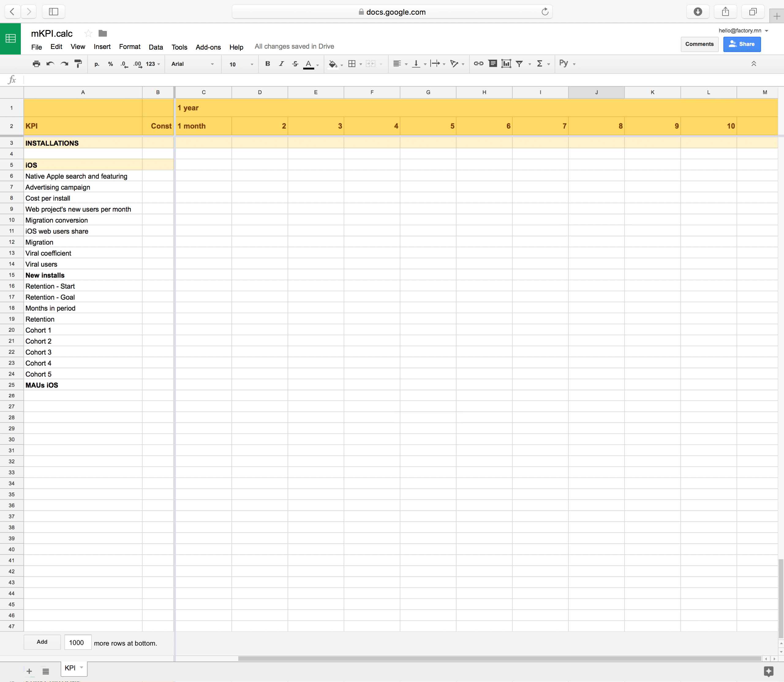This screenshot has height=682, width=784.
Task: Toggle bold formatting
Action: tap(268, 64)
